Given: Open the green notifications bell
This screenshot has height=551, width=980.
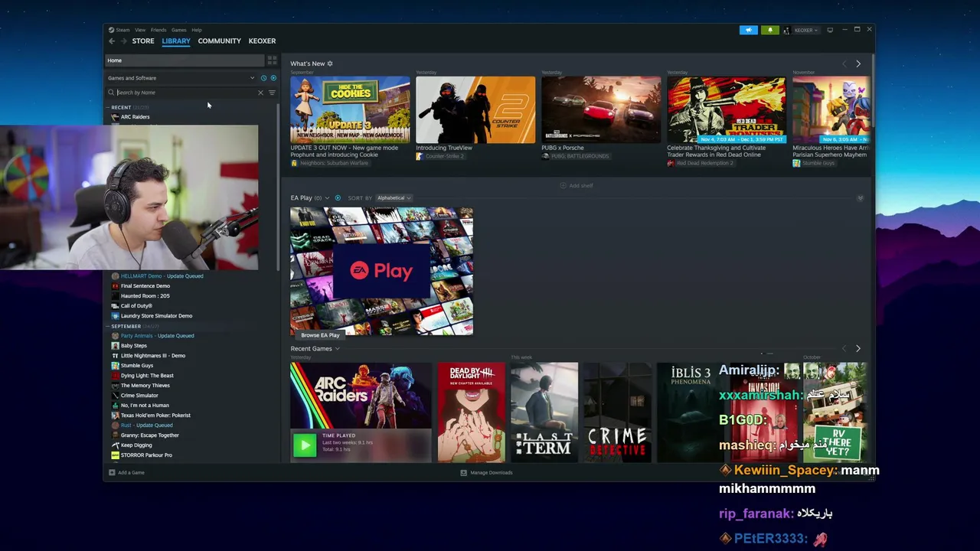Looking at the screenshot, I should [769, 31].
